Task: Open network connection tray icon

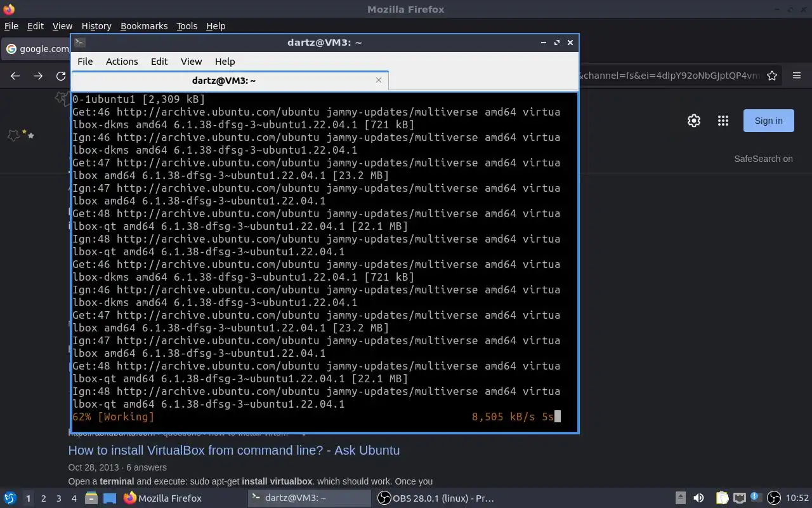Action: [x=739, y=498]
